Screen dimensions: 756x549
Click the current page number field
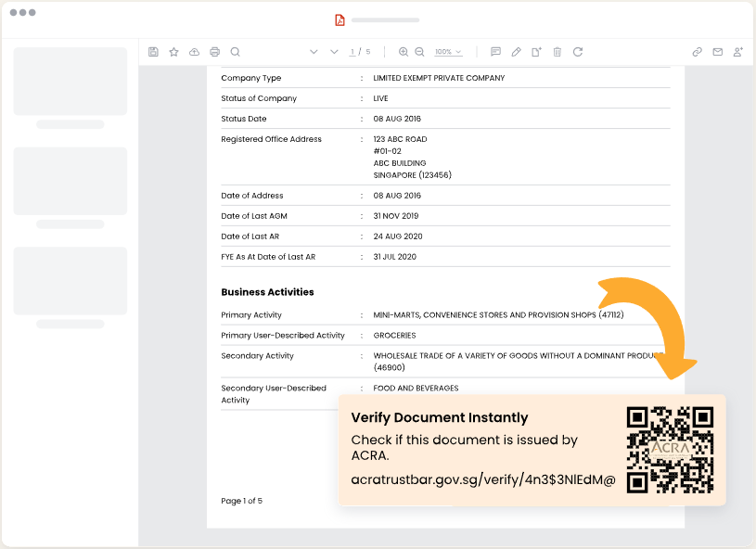click(352, 52)
